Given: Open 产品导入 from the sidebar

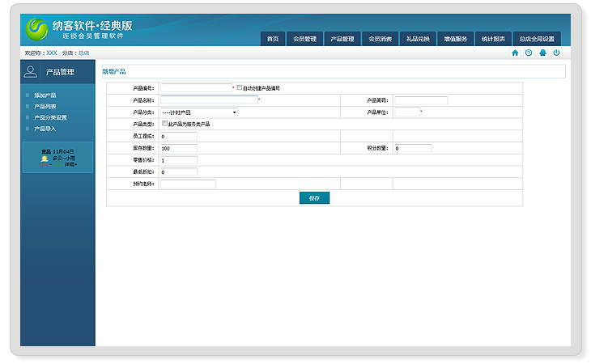Looking at the screenshot, I should pos(45,129).
